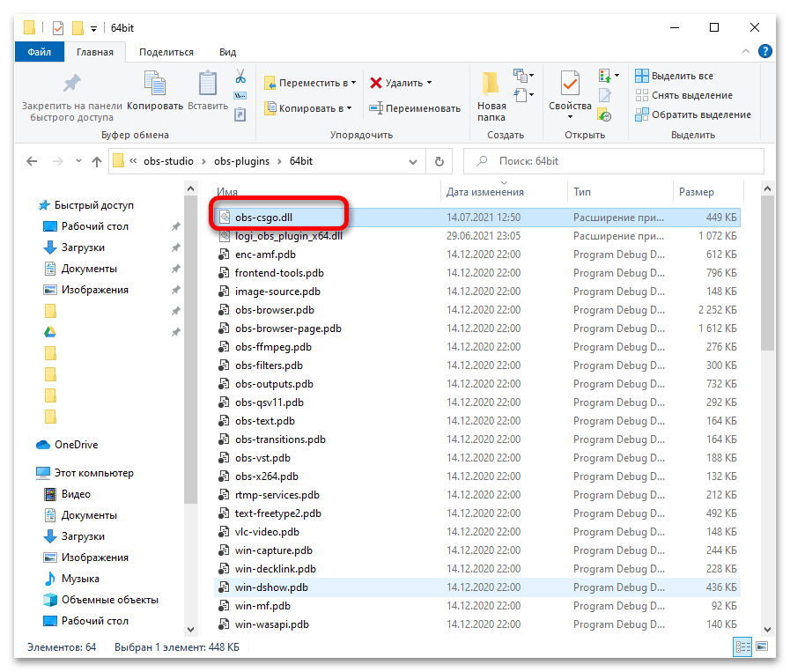Select logi_obs_plugin_x64.dll file

pyautogui.click(x=476, y=236)
